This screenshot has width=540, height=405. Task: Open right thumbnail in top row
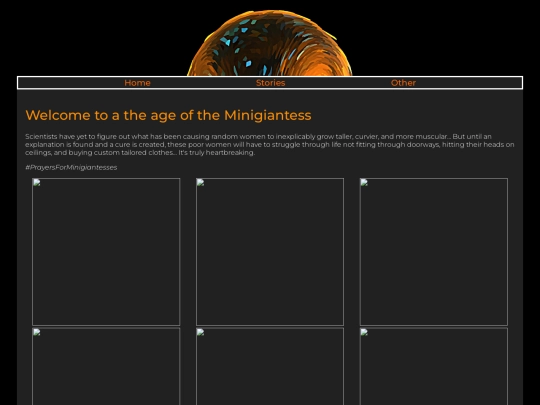point(434,252)
